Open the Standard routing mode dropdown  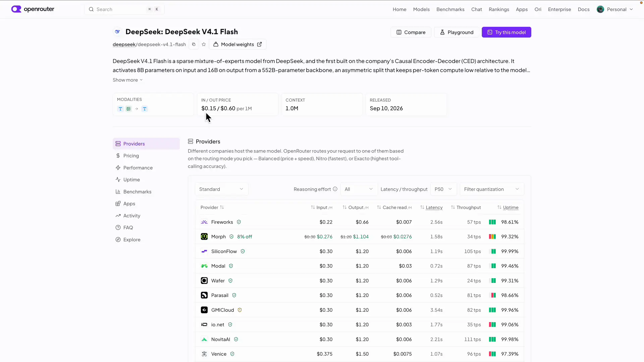(222, 189)
